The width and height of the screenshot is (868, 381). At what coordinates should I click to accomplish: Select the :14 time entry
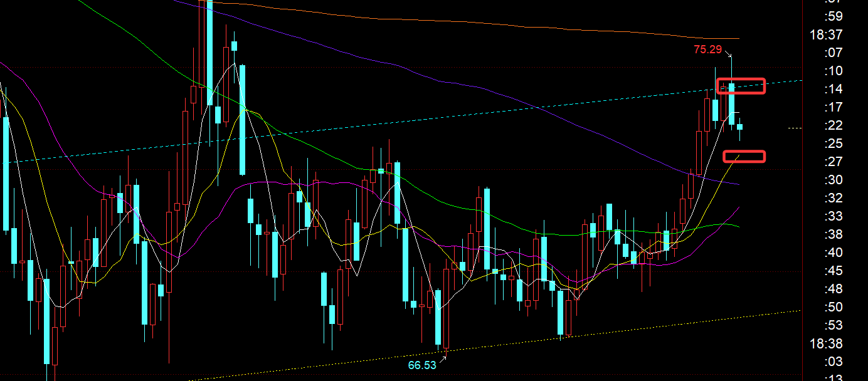(x=834, y=89)
